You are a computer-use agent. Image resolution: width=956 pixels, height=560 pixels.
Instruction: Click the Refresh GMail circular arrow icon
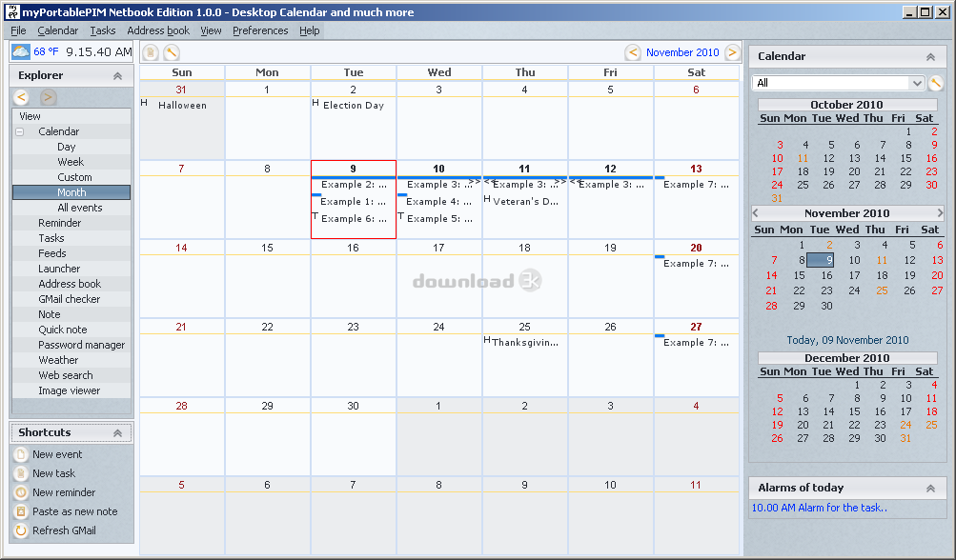click(x=21, y=530)
